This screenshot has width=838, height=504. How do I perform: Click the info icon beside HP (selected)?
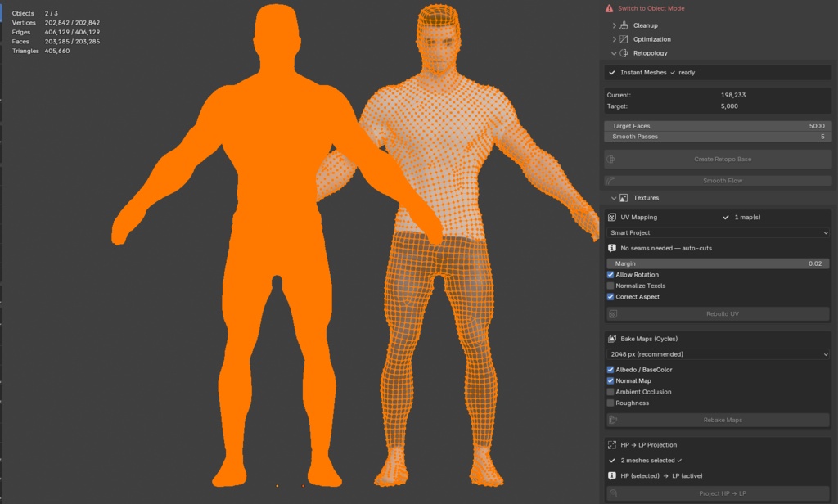(612, 475)
